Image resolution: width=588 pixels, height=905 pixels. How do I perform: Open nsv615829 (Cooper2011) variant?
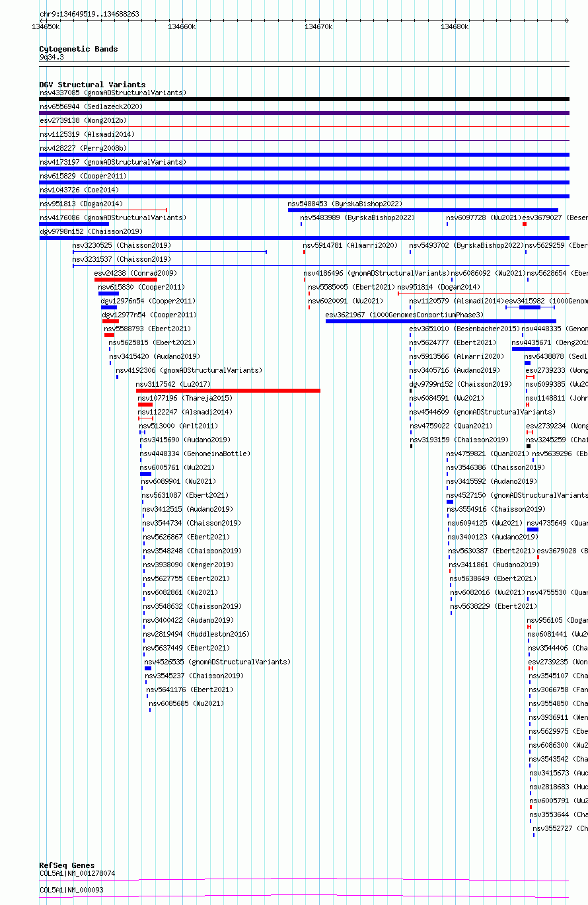pyautogui.click(x=83, y=176)
